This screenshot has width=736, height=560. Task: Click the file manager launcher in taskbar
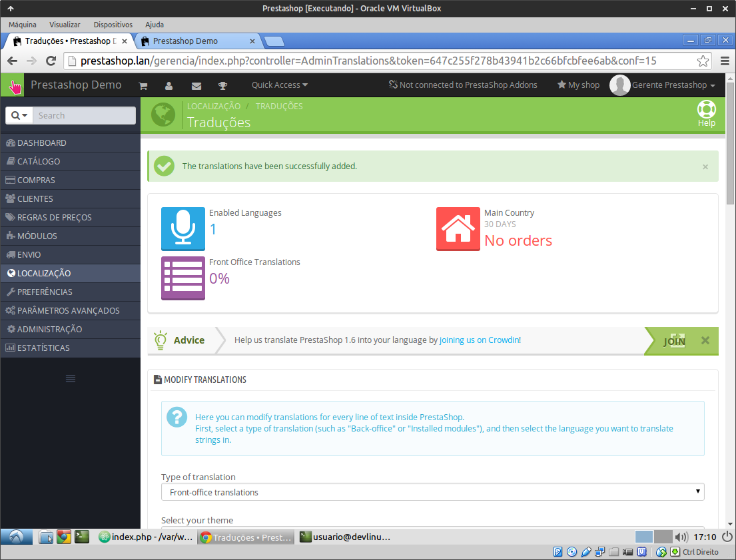coord(46,537)
